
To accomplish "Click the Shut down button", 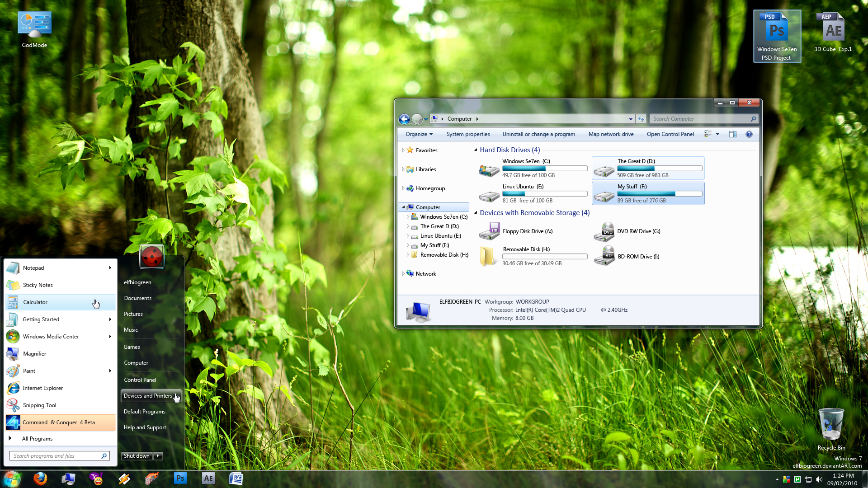I will pyautogui.click(x=137, y=456).
